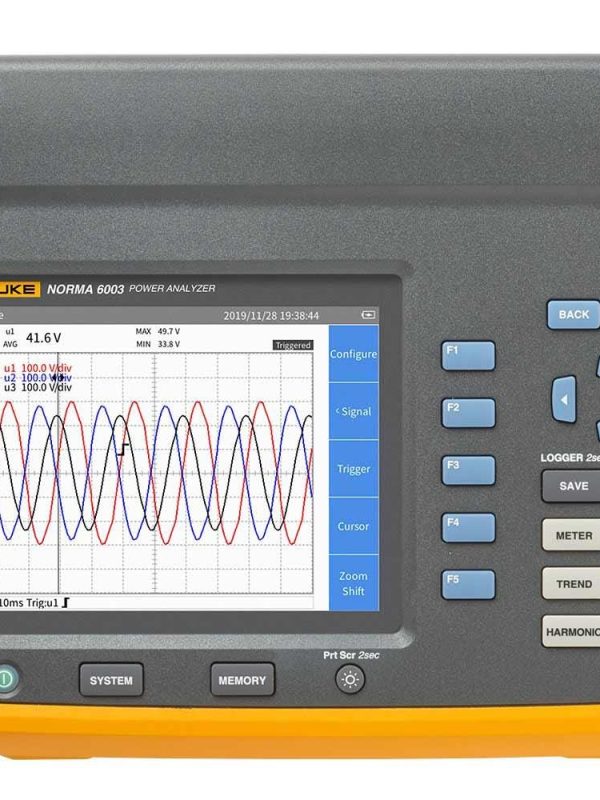Click the NORMA 6003 model label
Screen dimensions: 600x800
[x=85, y=289]
